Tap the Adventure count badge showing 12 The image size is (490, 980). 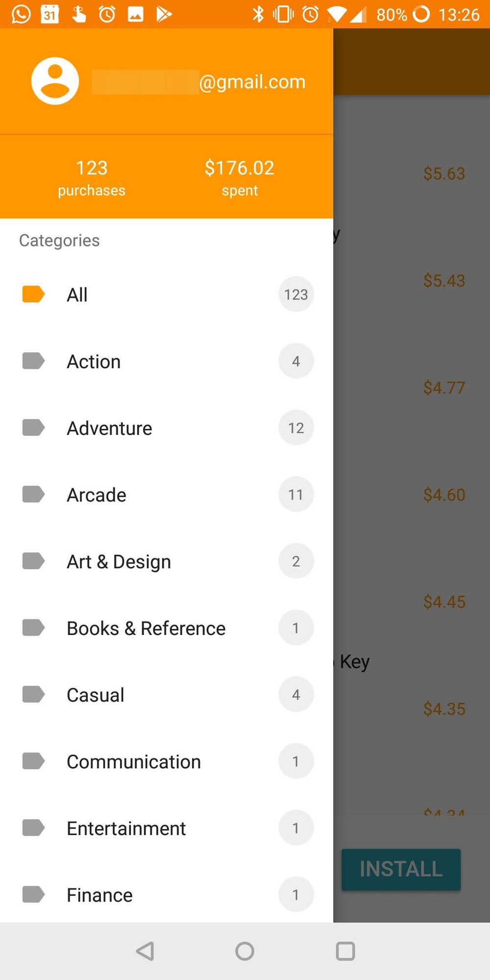tap(296, 428)
